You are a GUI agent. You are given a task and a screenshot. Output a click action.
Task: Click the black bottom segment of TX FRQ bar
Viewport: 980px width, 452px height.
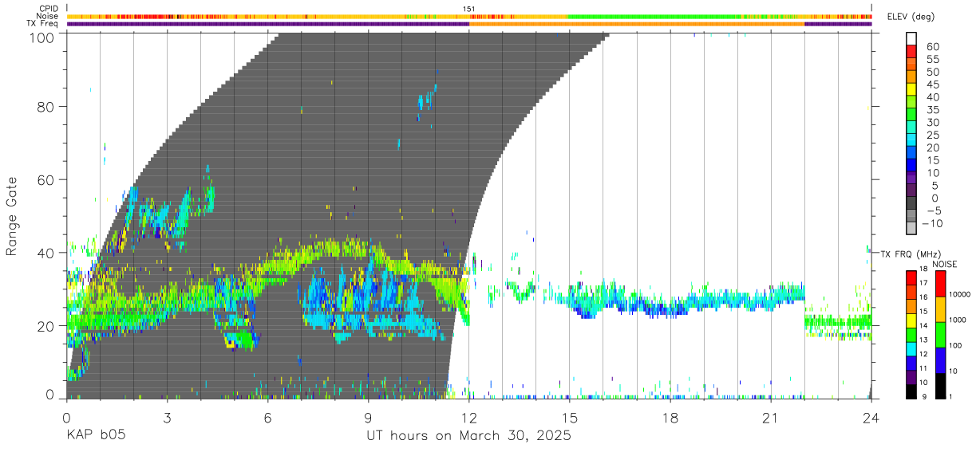click(x=911, y=391)
